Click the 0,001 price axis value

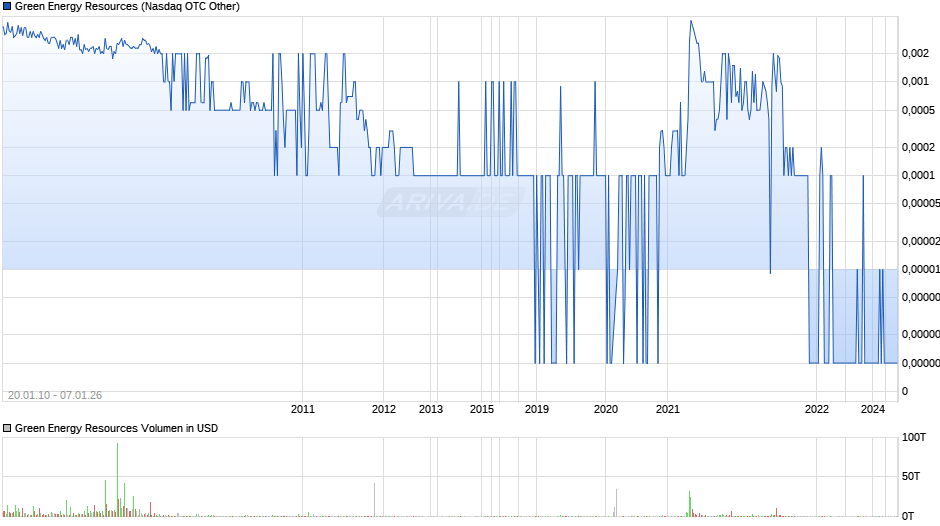915,82
